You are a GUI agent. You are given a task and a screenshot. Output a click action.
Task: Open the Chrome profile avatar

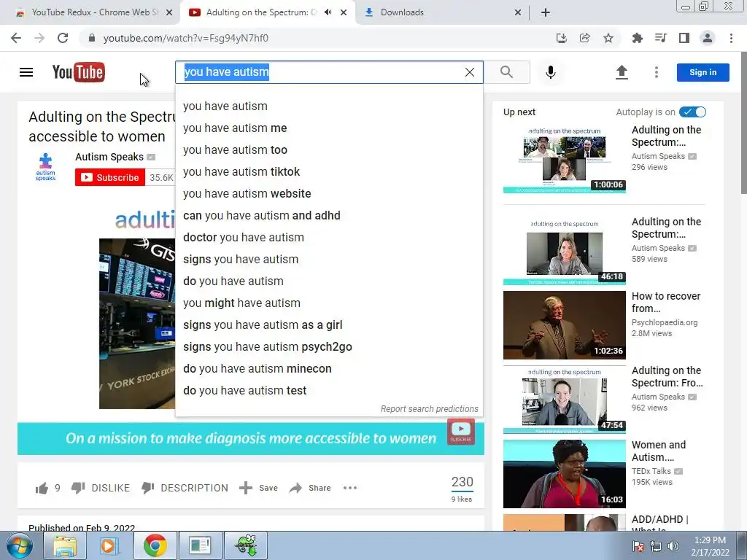[708, 38]
